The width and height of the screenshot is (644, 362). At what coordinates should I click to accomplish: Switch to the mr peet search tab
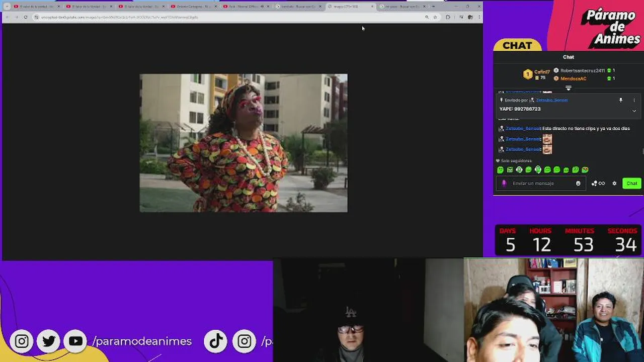(x=403, y=7)
